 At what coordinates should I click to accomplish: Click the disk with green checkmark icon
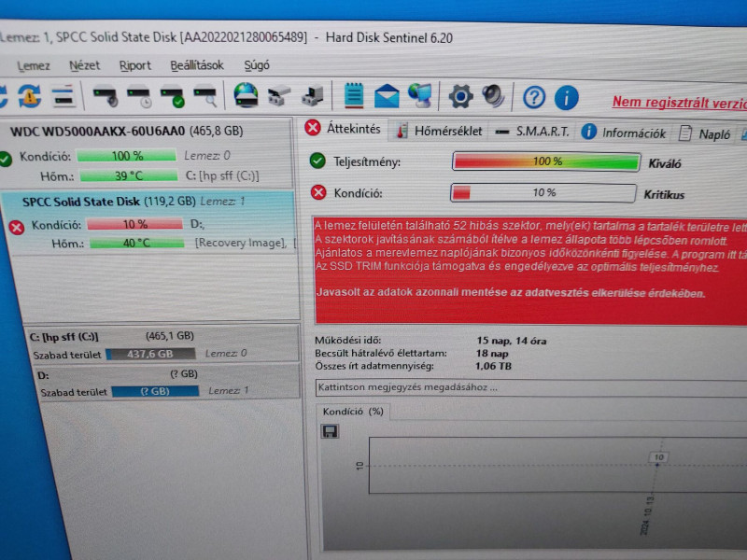(173, 96)
